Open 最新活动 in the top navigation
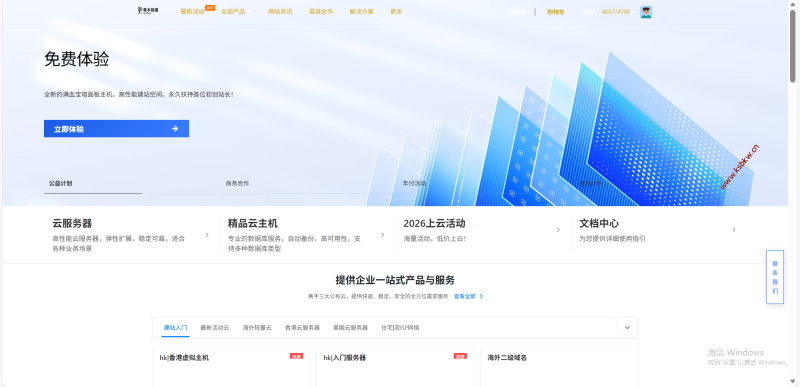 point(192,12)
